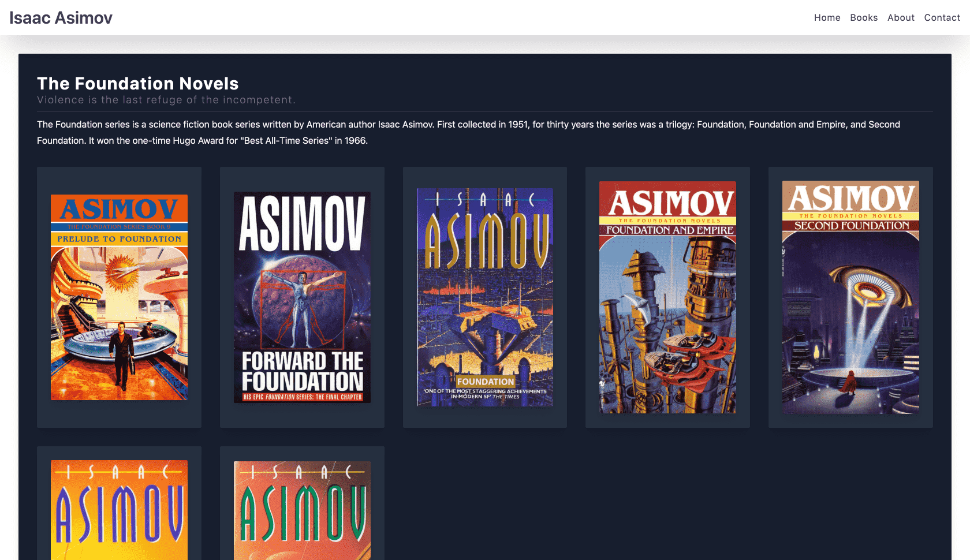970x560 pixels.
Task: Select the green-lettered Asimov cover in second row
Action: [302, 510]
